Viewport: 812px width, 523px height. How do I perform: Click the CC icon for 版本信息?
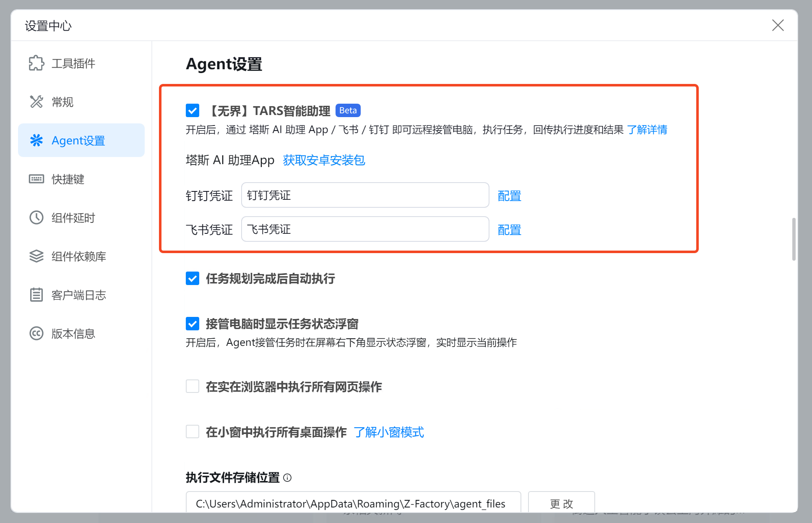[36, 333]
